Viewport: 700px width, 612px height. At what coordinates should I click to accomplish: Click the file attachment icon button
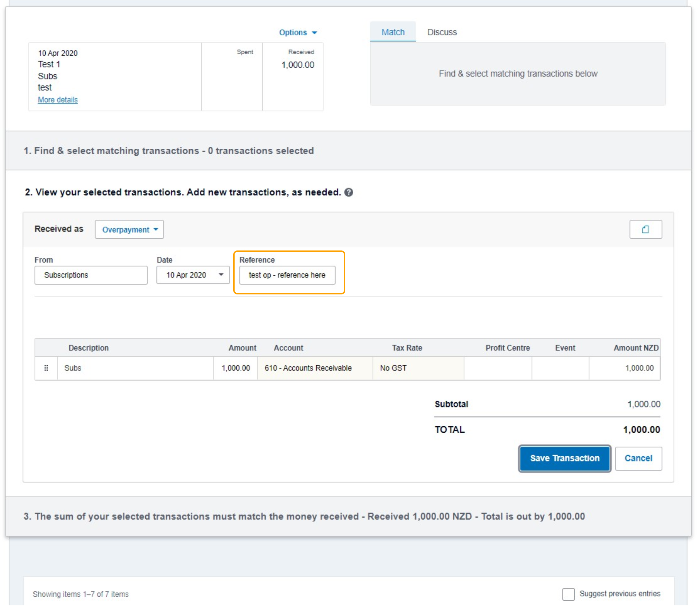(645, 229)
